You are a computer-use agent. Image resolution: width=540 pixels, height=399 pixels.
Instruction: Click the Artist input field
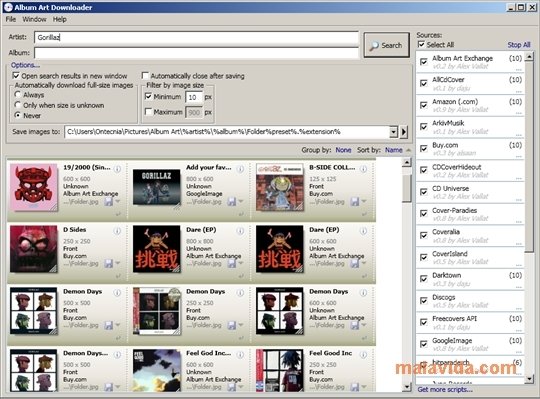(x=196, y=38)
